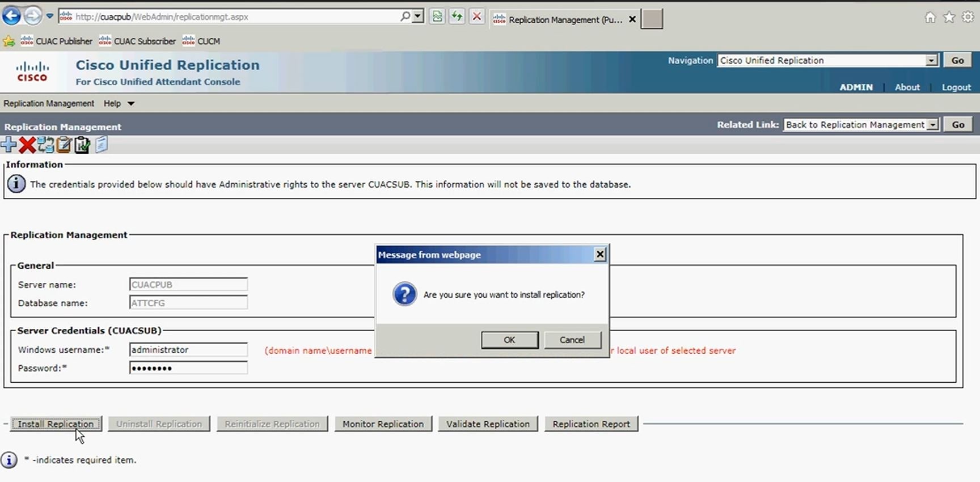Click the required item info icon
Screen dimensions: 980x482
pos(9,460)
